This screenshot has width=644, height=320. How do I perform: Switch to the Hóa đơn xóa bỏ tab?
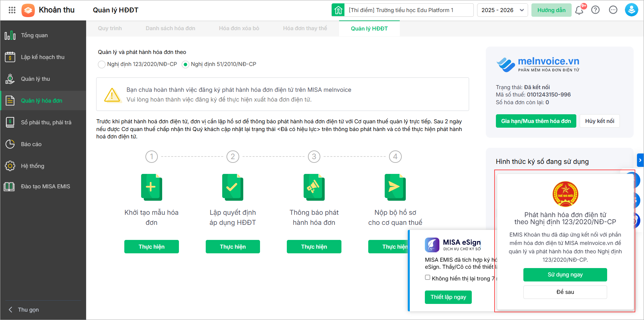point(239,28)
